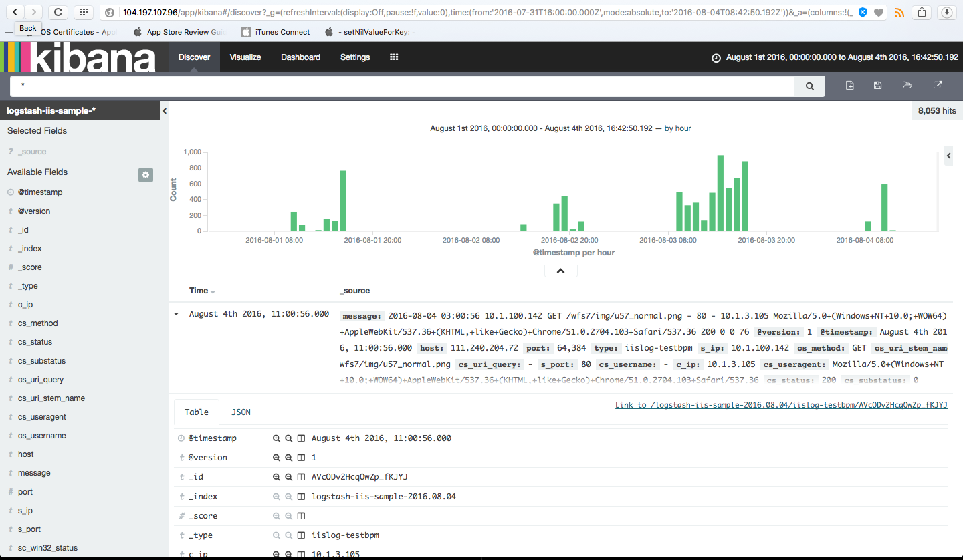Show the chart legend panel arrow
The width and height of the screenshot is (963, 560).
pos(948,156)
